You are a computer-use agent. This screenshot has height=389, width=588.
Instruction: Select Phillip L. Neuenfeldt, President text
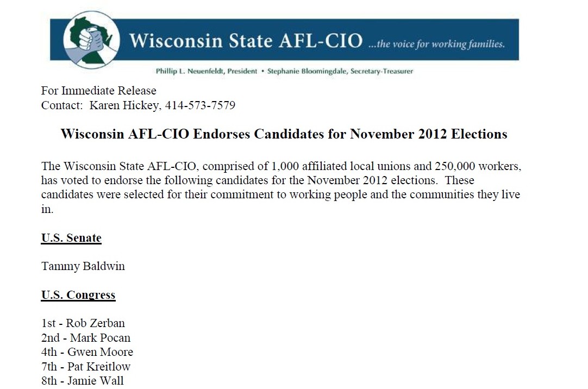(x=207, y=71)
